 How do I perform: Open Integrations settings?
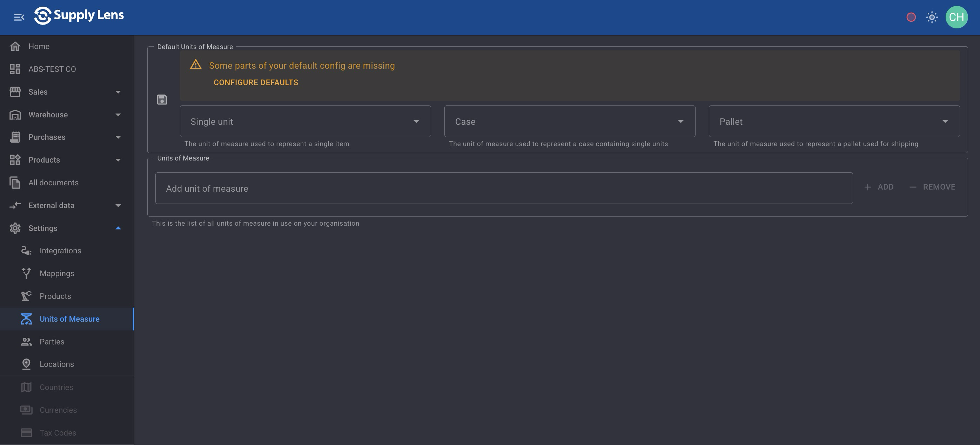pos(67,251)
